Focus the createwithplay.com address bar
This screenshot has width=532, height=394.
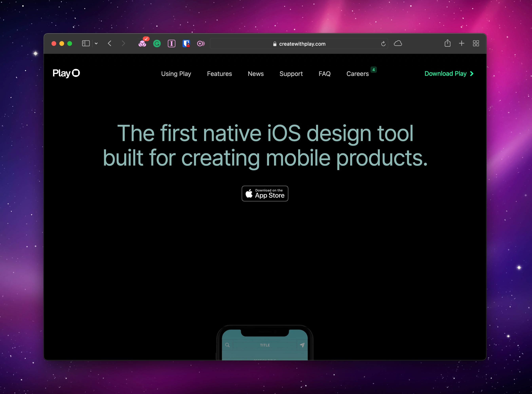[x=299, y=44]
